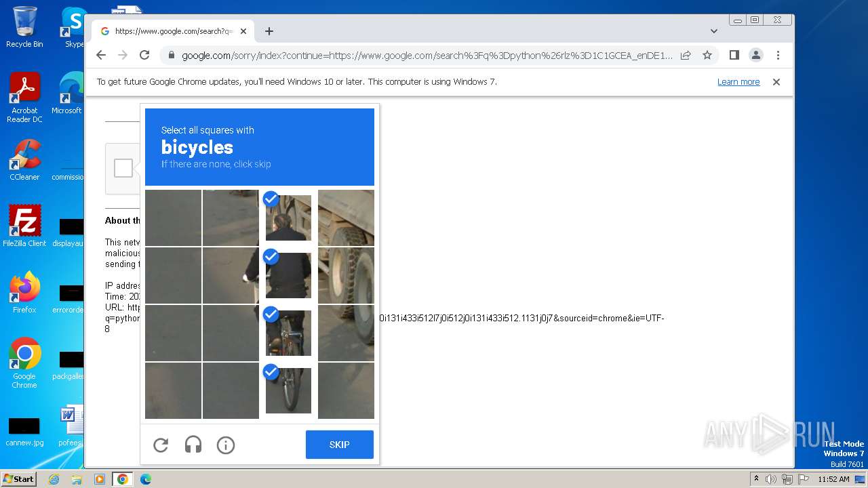Launch CCleaner from the desktop
This screenshot has height=488, width=868.
[24, 160]
